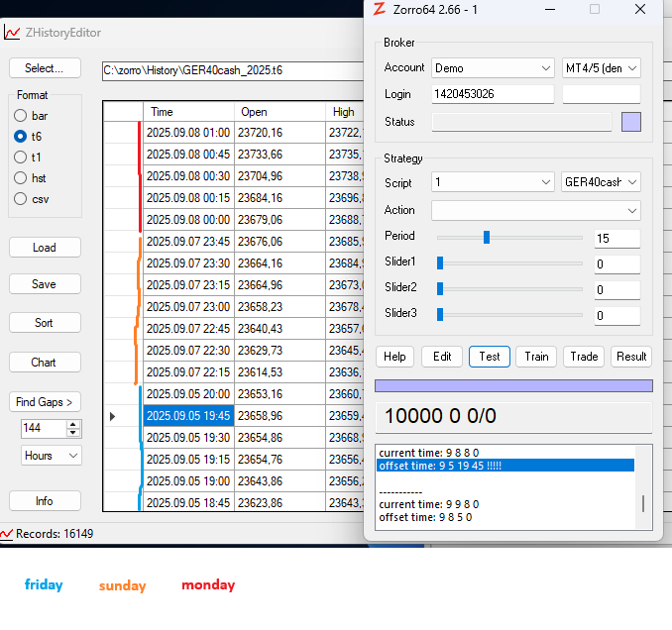Open the Account dropdown showing Demo

[x=493, y=68]
